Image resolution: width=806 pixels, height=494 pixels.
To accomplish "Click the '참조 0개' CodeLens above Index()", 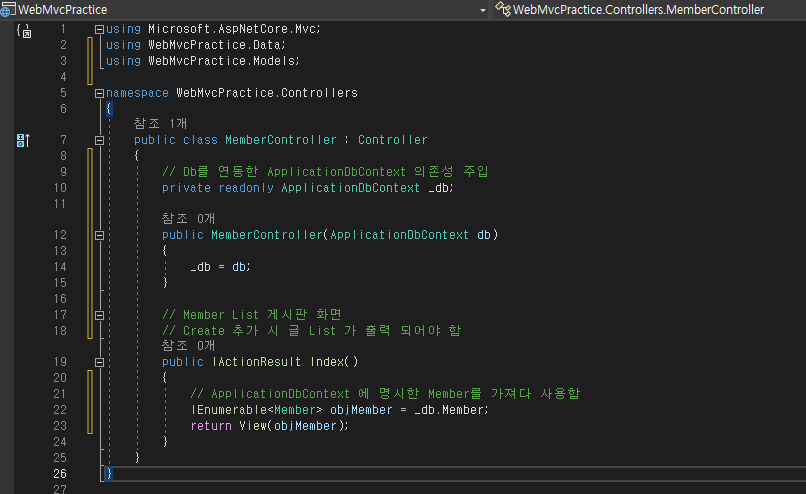I will coord(188,345).
